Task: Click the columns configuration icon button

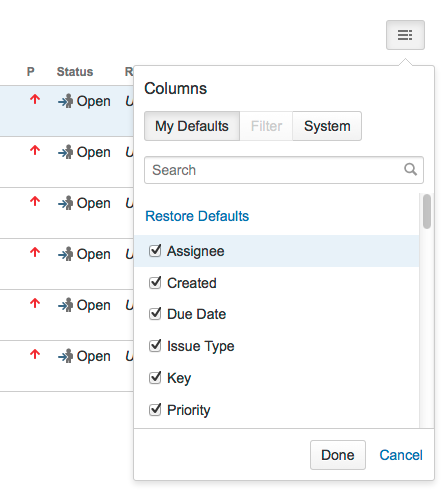Action: [x=405, y=35]
